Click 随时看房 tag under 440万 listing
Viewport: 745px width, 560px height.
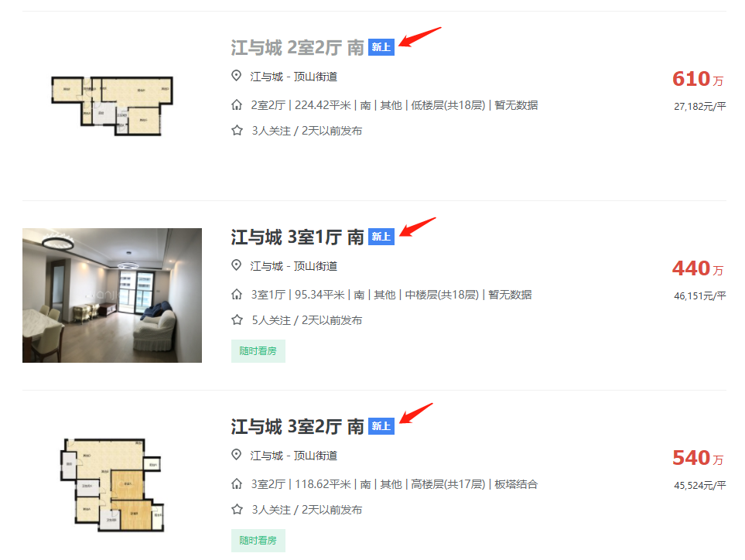[x=258, y=351]
